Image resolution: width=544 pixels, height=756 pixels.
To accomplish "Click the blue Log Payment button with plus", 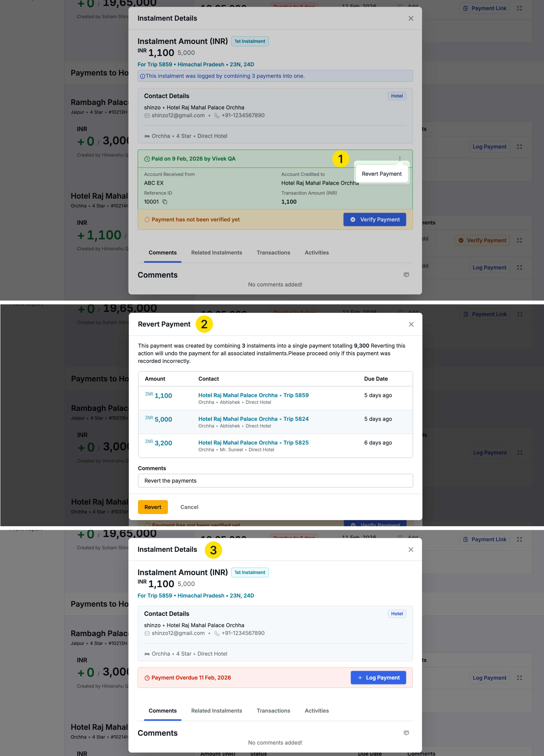I will [378, 678].
